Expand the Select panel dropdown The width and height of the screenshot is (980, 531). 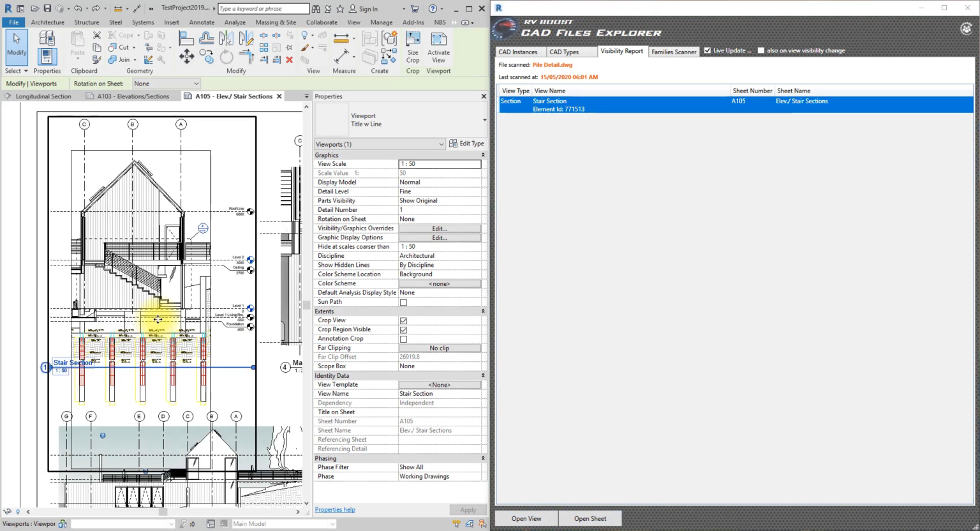point(17,71)
